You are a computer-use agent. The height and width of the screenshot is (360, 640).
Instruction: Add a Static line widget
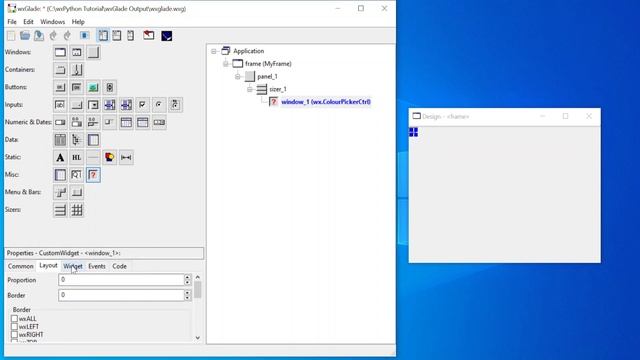(93, 158)
